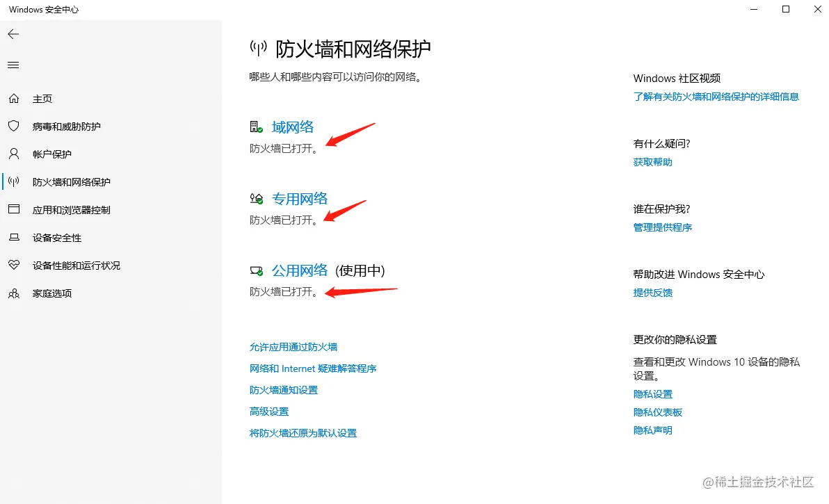
Task: Open 防火墙通知设置 link
Action: 283,390
